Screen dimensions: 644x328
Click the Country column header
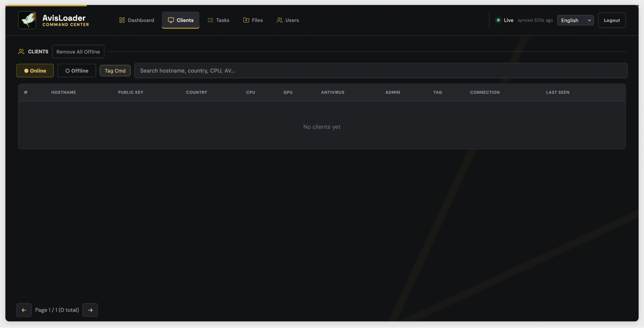click(196, 92)
